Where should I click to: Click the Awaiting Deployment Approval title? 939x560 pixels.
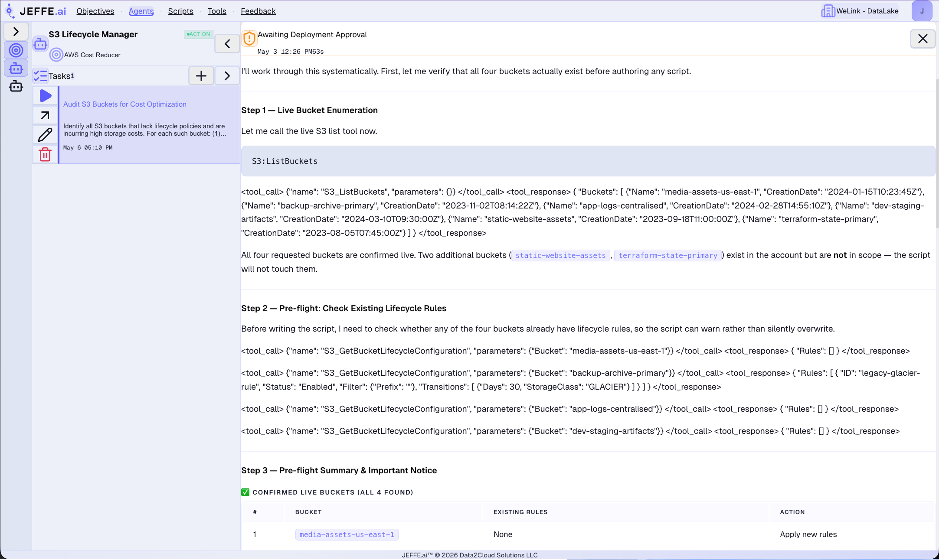[312, 35]
